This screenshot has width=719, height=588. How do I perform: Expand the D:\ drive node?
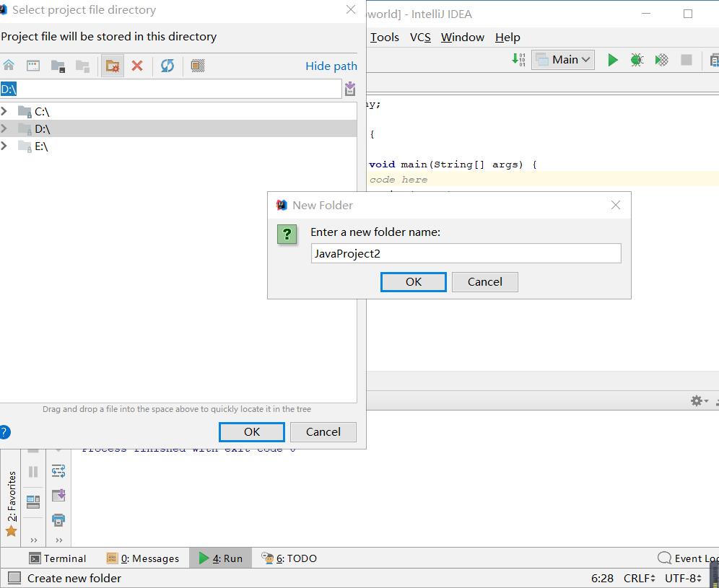coord(4,128)
